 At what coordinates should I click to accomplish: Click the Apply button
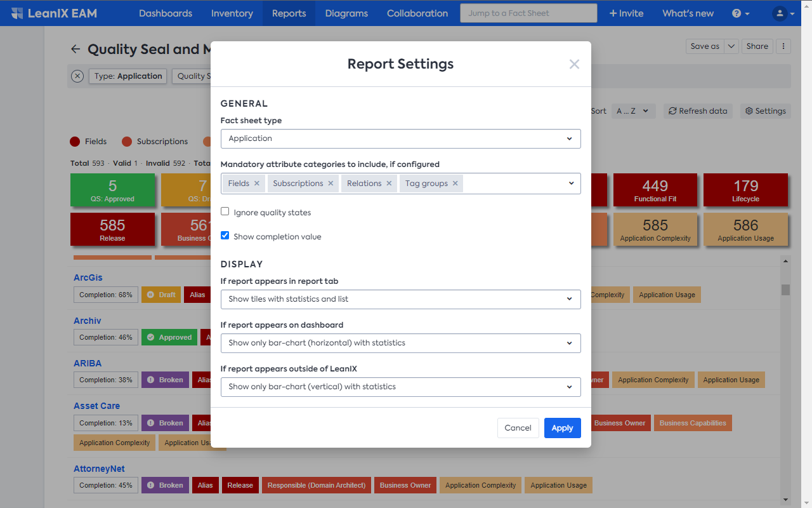tap(562, 428)
